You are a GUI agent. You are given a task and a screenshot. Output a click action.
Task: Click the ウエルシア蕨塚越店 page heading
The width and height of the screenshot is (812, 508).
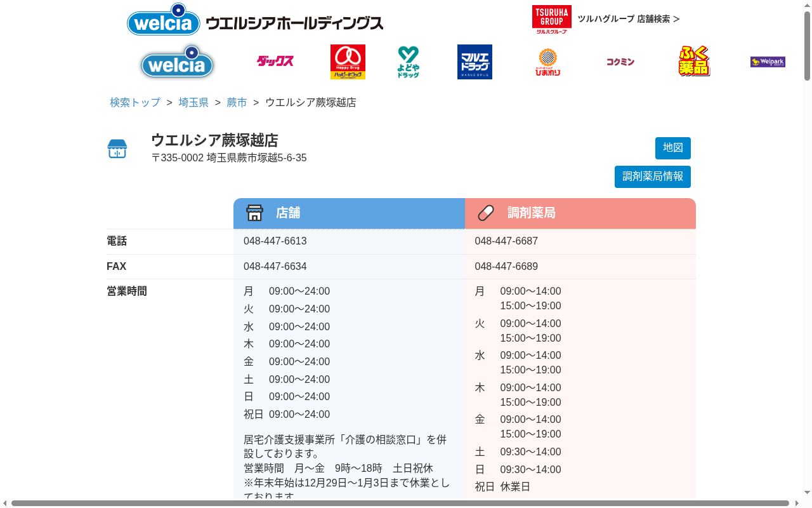[x=214, y=140]
